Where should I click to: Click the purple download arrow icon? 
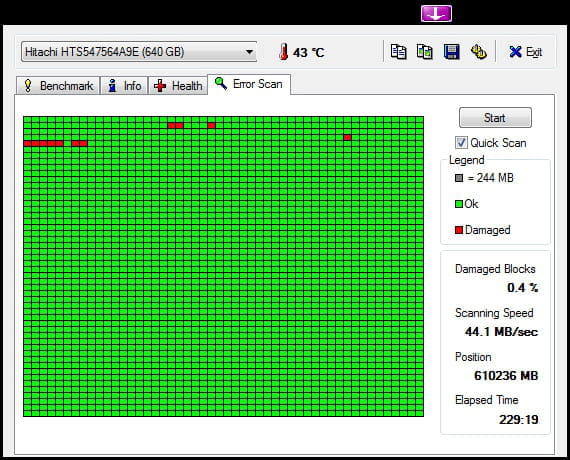coord(436,14)
